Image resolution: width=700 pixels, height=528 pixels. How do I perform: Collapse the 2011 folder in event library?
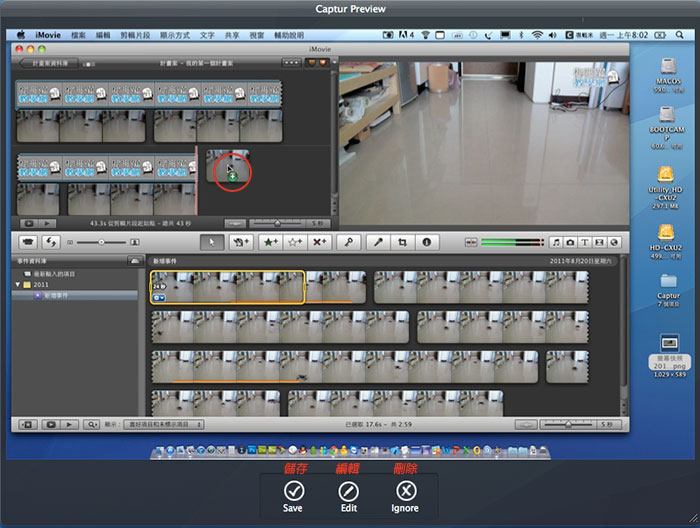point(17,284)
